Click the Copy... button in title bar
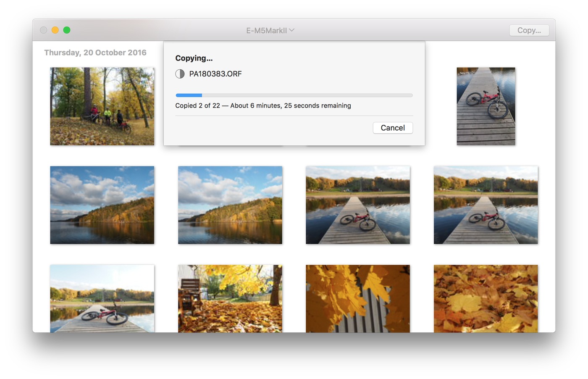This screenshot has height=379, width=588. [x=529, y=30]
